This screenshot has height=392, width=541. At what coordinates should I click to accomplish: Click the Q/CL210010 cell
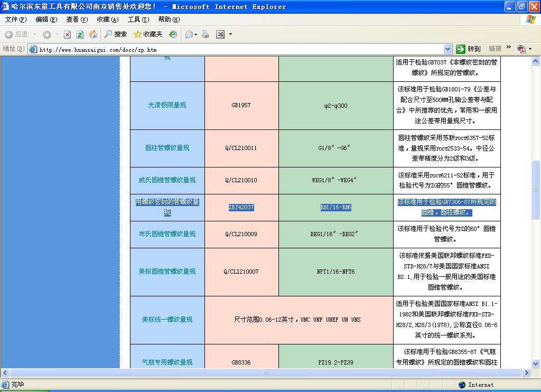pos(241,180)
